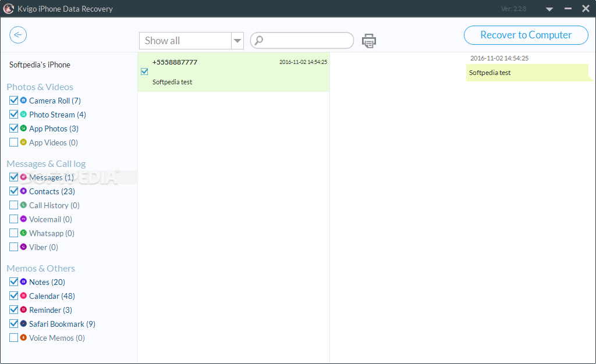Screen dimensions: 596x364
Task: Click the Safari Bookmark category icon
Action: tap(23, 323)
